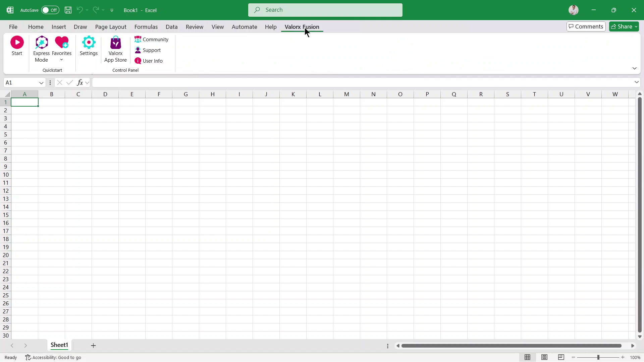This screenshot has width=644, height=362.
Task: Click the Insert Function fx icon
Action: tap(80, 82)
